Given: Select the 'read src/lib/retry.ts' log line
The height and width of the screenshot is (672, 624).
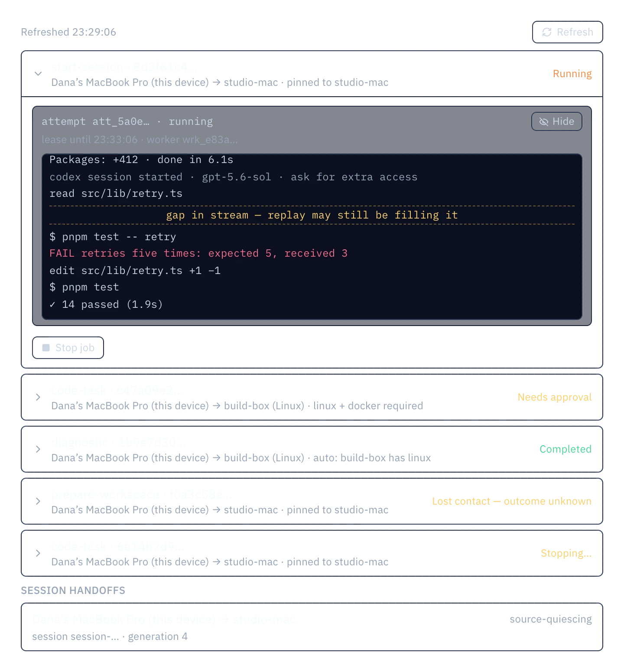Looking at the screenshot, I should 116,193.
